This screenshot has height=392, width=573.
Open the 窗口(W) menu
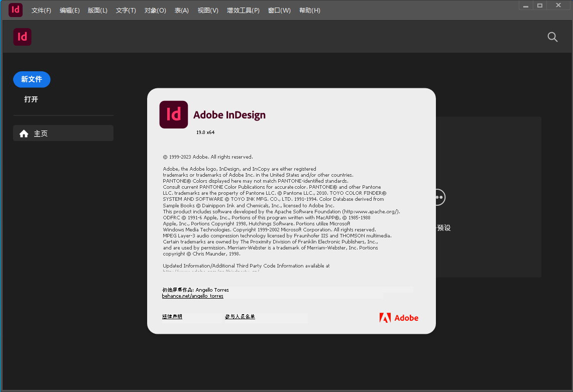pos(279,10)
